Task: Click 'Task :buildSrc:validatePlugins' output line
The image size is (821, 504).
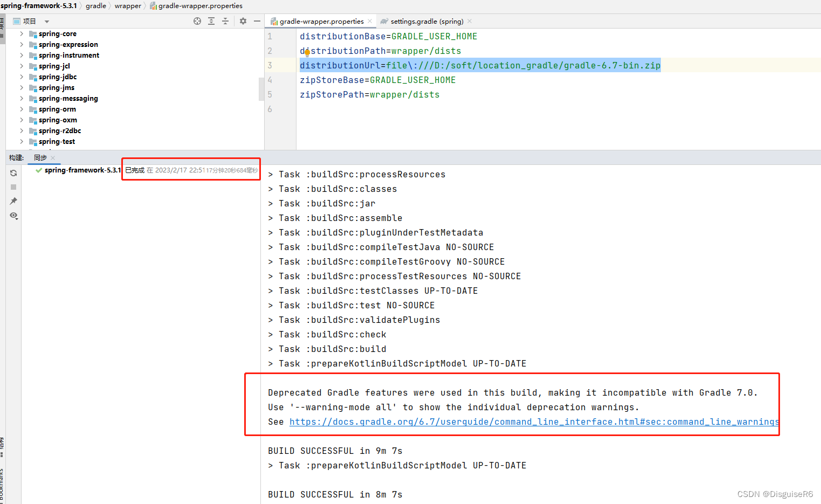Action: point(354,320)
